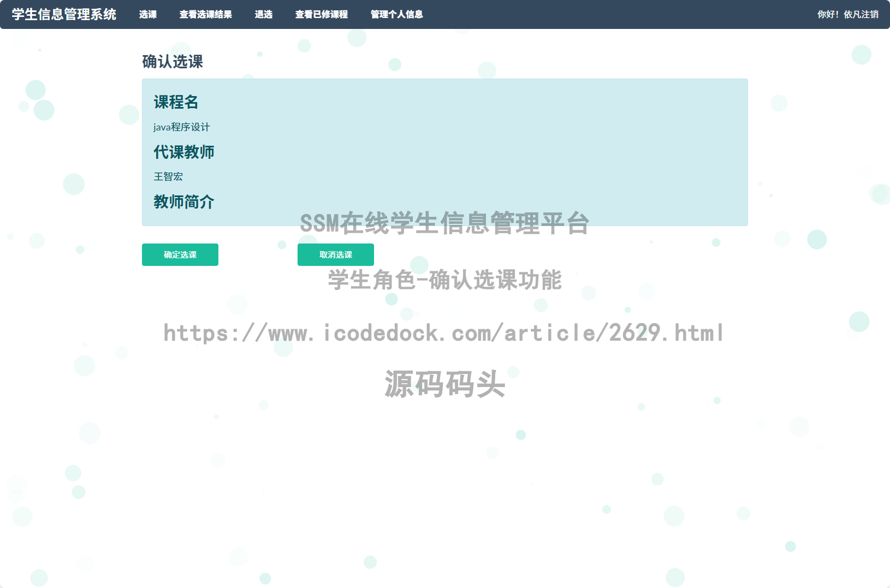Click the 注销 logout link
The image size is (890, 588).
(x=870, y=15)
